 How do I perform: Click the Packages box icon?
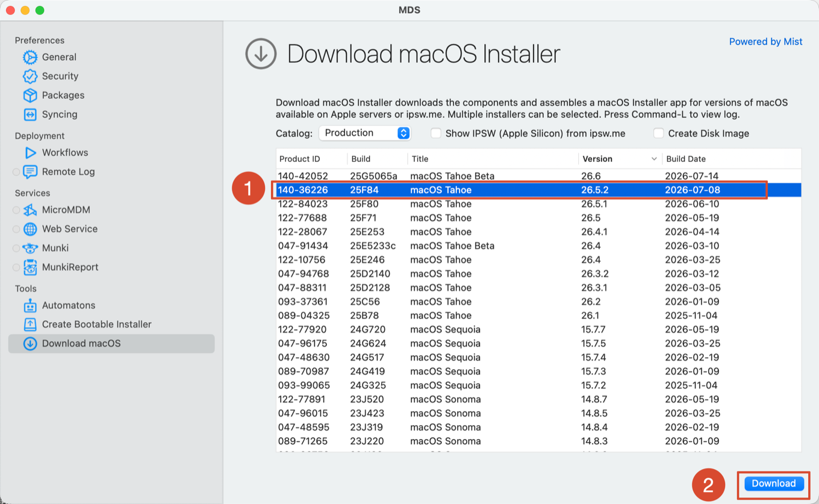30,95
